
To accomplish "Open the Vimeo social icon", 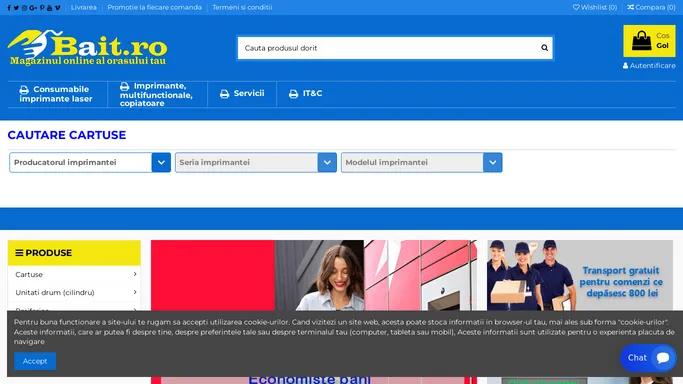I will pos(57,7).
